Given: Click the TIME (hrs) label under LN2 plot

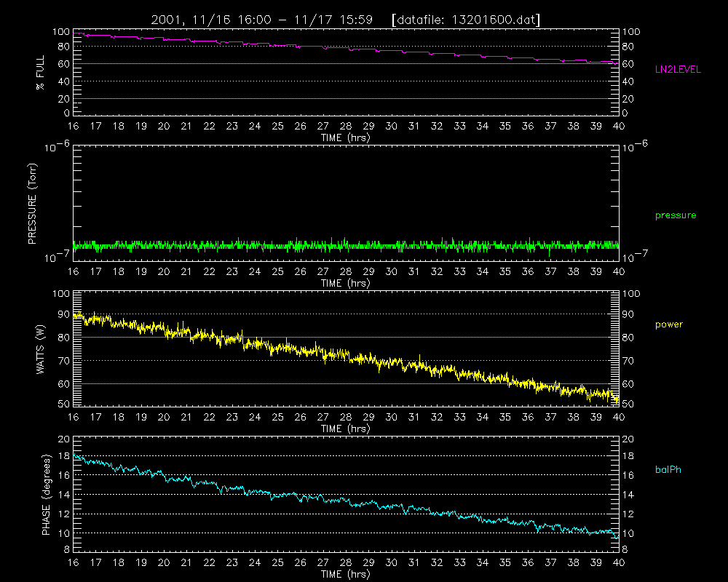Looking at the screenshot, I should 345,137.
